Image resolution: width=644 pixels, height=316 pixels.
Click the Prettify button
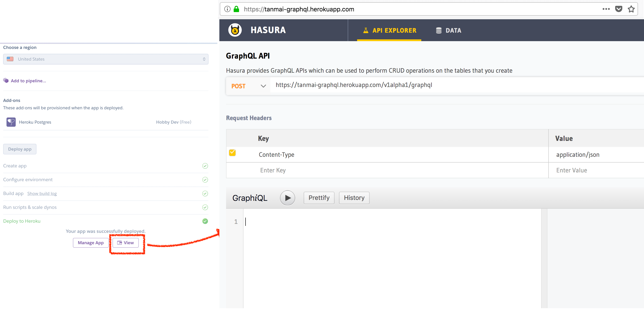click(319, 198)
